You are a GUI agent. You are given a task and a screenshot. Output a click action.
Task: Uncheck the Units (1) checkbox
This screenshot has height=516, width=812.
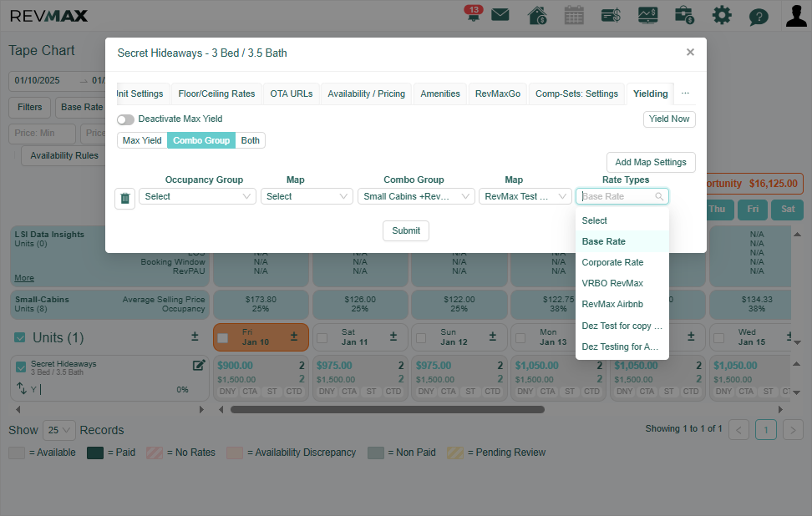pos(20,337)
